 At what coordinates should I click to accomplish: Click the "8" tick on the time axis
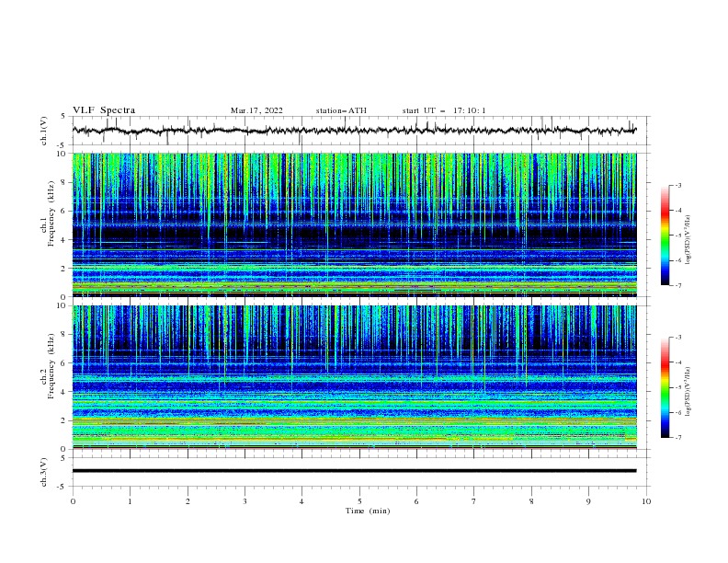(x=531, y=501)
